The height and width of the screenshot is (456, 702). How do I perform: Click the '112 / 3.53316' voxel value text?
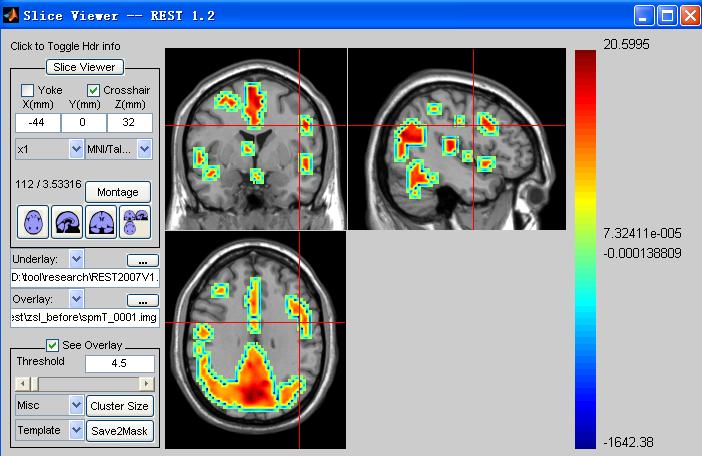tap(48, 184)
